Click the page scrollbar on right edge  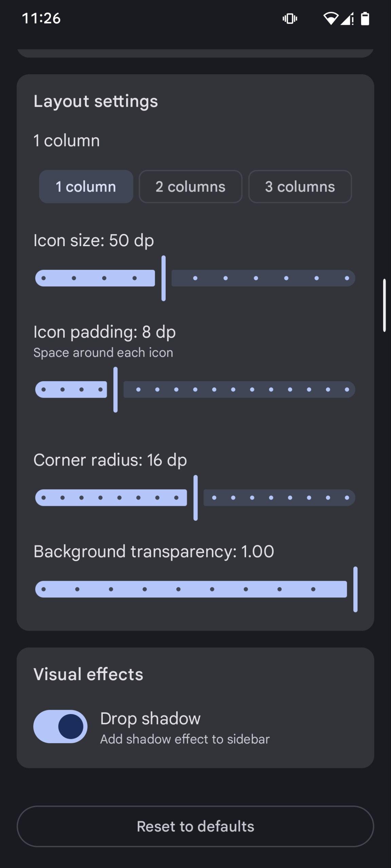[384, 305]
